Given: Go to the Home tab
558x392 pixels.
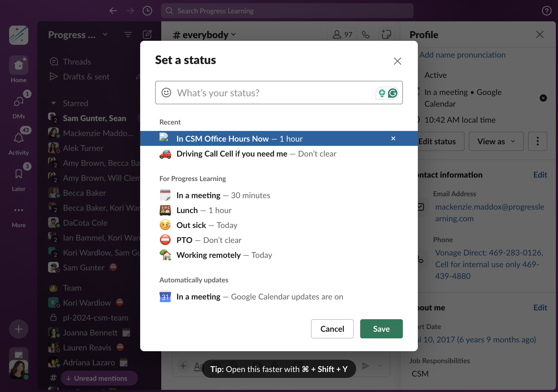Looking at the screenshot, I should (19, 70).
